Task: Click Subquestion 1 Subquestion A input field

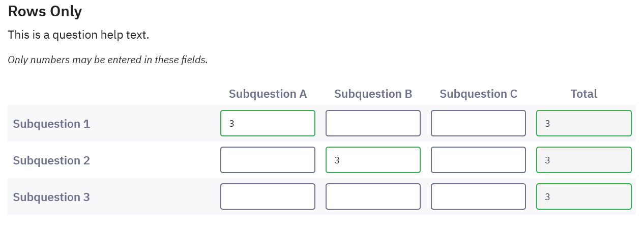Action: (x=268, y=123)
